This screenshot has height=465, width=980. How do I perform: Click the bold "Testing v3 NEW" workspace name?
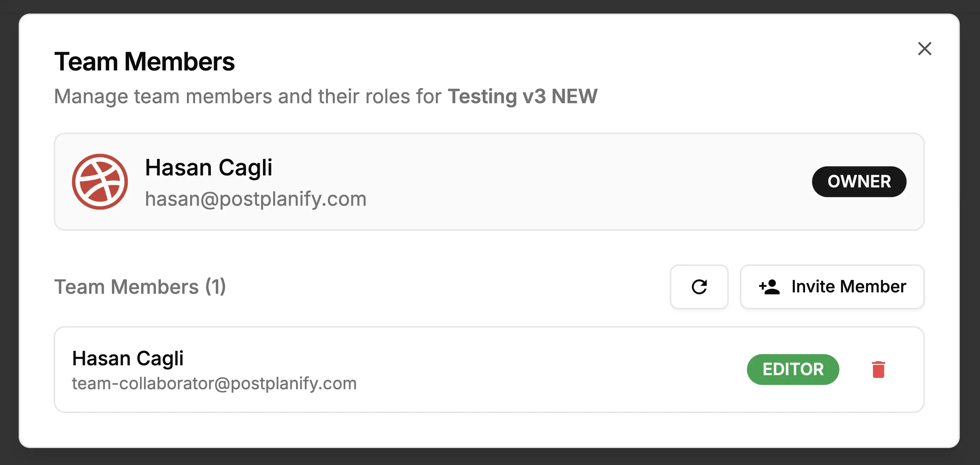[522, 97]
